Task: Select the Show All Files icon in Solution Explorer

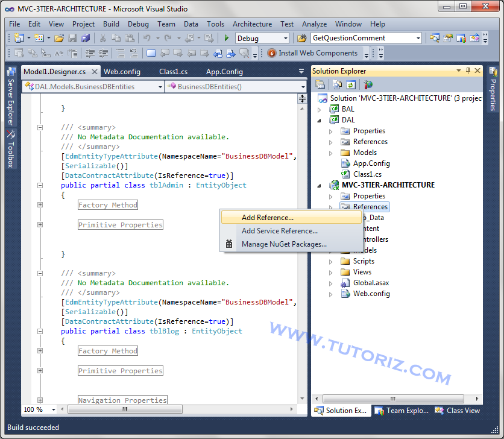Action: pos(336,85)
